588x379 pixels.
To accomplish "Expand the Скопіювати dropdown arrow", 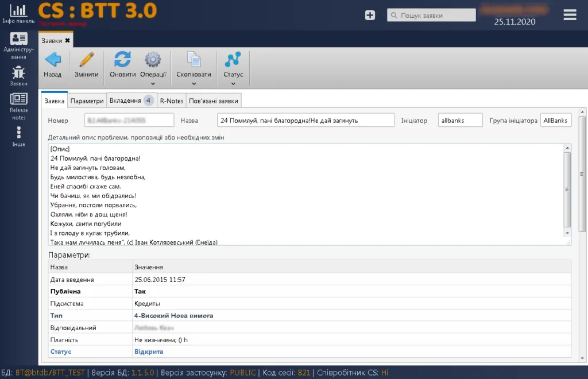I will tap(194, 84).
